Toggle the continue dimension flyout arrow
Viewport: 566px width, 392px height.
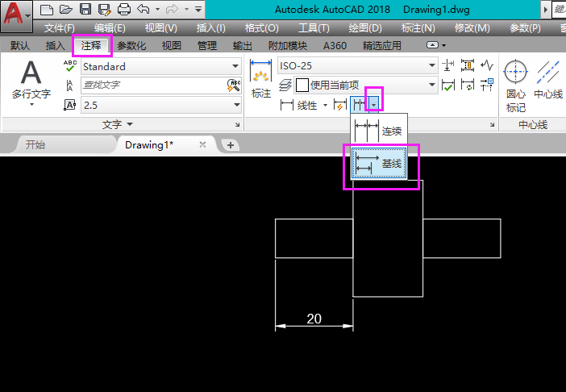click(374, 105)
